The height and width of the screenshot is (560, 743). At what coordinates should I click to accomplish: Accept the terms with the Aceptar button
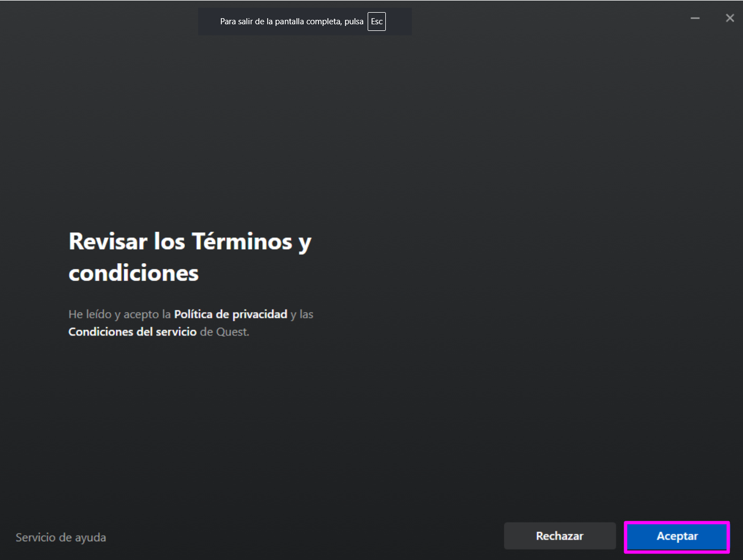[677, 536]
